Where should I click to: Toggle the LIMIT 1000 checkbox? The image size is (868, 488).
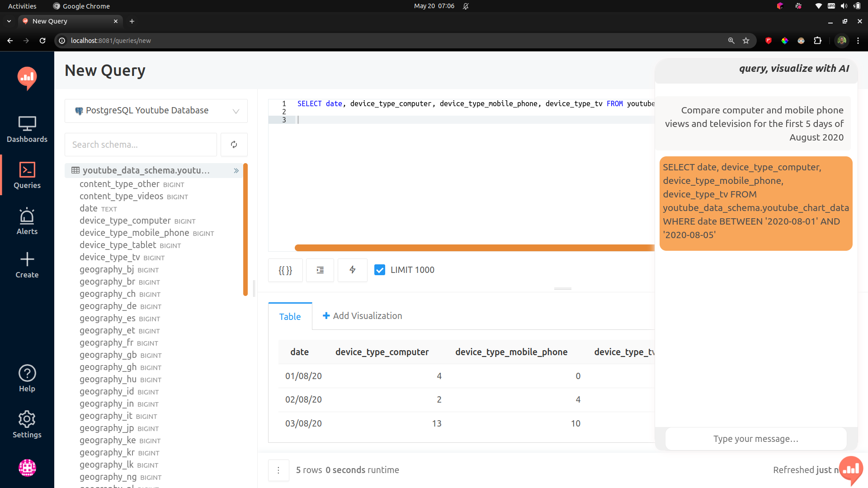pyautogui.click(x=380, y=270)
